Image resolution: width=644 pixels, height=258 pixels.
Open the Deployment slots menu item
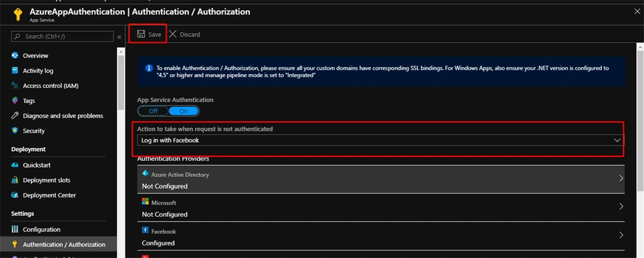pos(47,180)
